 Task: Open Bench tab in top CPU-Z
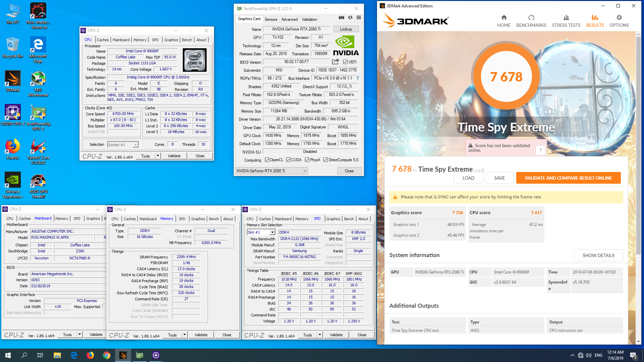pyautogui.click(x=187, y=40)
